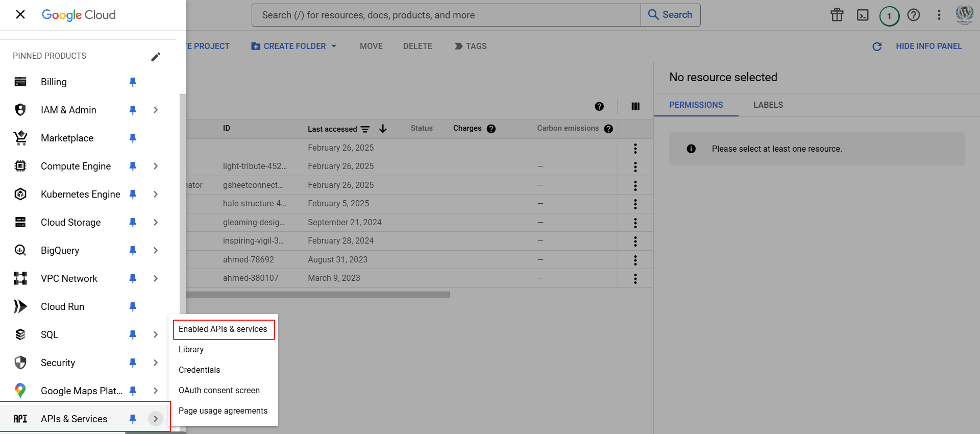Open the help question mark menu
Image resolution: width=980 pixels, height=434 pixels.
(x=914, y=15)
